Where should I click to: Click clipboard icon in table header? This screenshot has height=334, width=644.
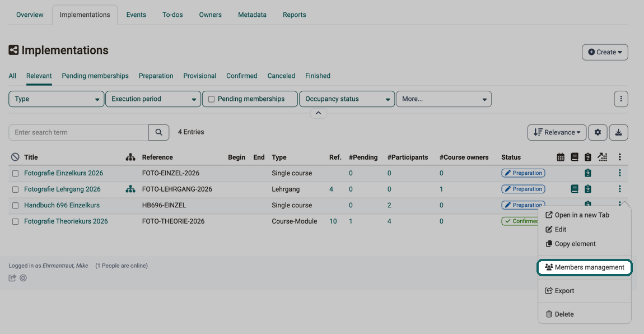tap(588, 157)
